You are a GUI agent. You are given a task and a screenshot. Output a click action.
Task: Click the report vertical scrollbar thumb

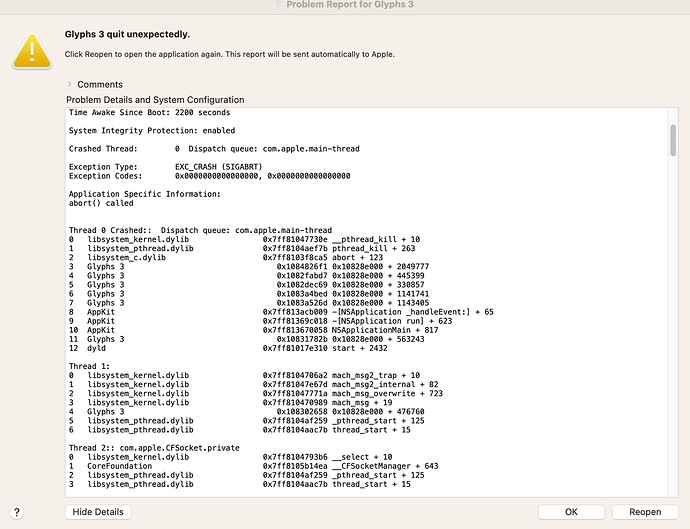click(673, 140)
